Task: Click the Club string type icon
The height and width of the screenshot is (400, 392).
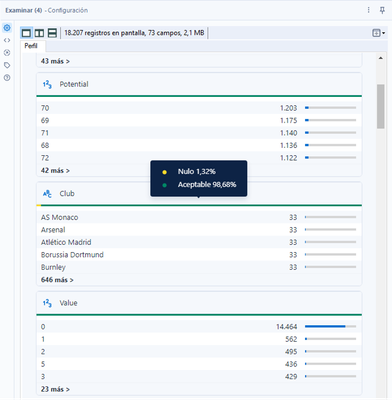Action: 47,194
